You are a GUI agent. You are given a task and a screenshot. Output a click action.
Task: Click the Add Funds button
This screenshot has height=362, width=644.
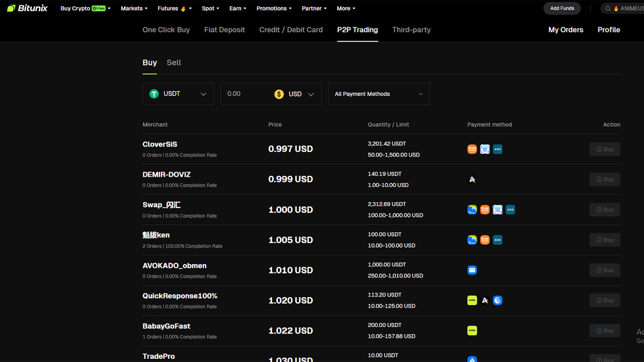tap(562, 9)
